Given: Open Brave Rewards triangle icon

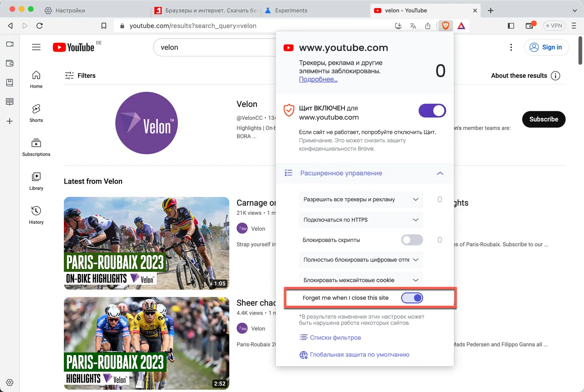Looking at the screenshot, I should [461, 26].
